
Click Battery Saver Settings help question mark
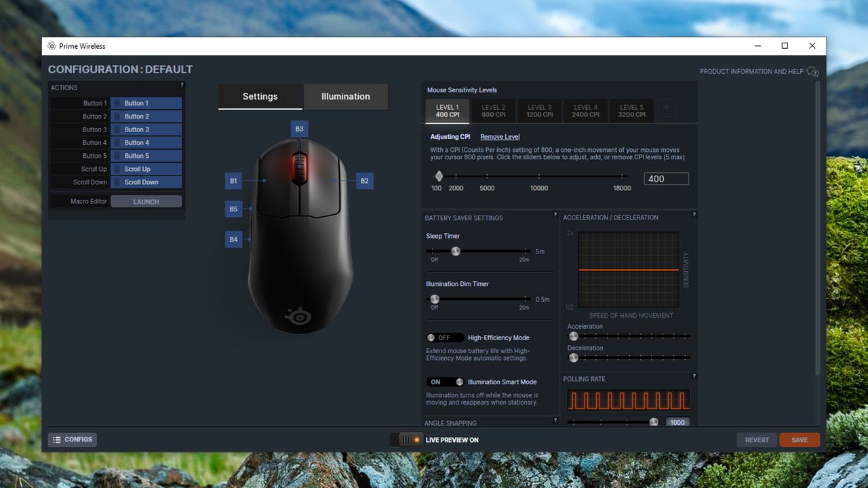point(555,215)
